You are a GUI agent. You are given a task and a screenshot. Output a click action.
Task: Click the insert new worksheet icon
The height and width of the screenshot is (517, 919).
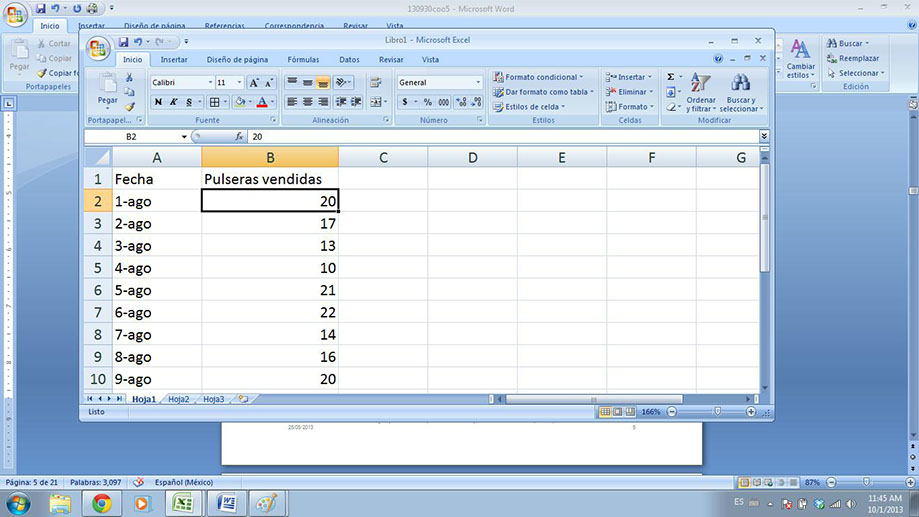[242, 399]
